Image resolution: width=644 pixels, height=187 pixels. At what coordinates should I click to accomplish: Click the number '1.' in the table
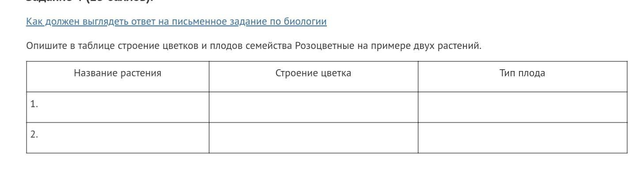point(34,104)
